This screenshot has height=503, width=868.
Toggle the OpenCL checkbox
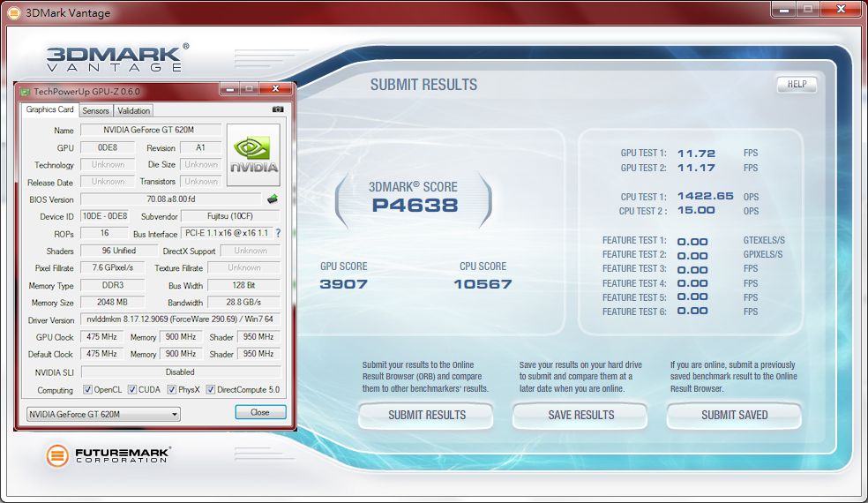tap(87, 389)
